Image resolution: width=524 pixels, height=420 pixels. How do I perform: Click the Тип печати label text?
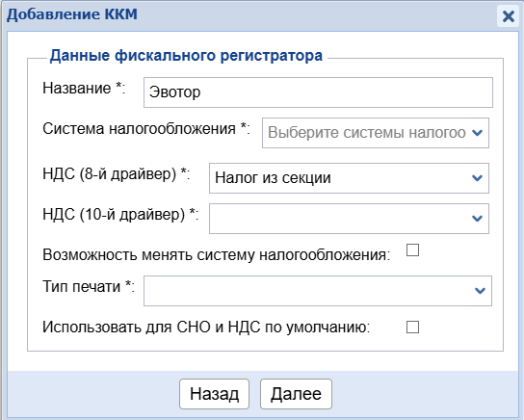tap(89, 287)
